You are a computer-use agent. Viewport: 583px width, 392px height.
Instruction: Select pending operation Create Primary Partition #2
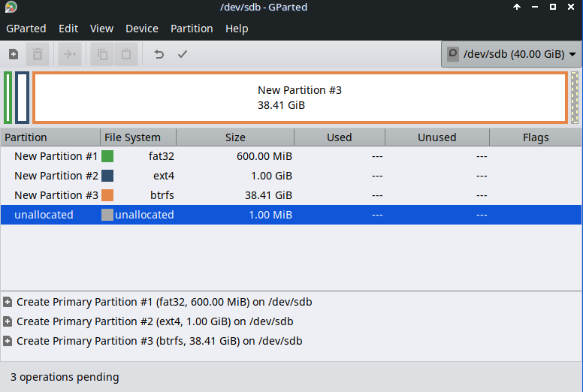pos(155,321)
